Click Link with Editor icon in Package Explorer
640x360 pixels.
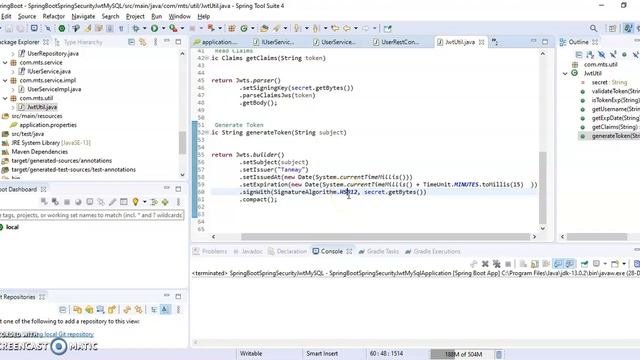pyautogui.click(x=142, y=42)
